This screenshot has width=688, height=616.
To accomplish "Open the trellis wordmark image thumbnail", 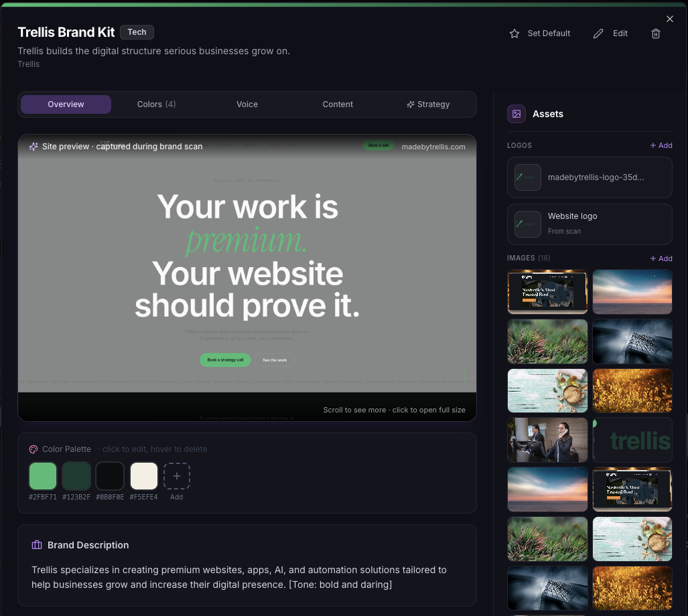I will [x=632, y=440].
